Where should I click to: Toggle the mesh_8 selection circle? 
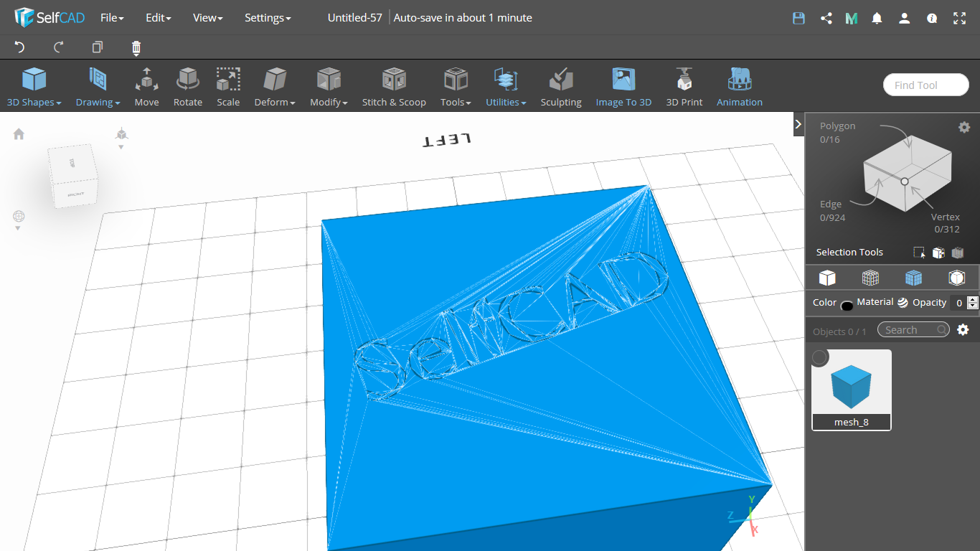[820, 357]
